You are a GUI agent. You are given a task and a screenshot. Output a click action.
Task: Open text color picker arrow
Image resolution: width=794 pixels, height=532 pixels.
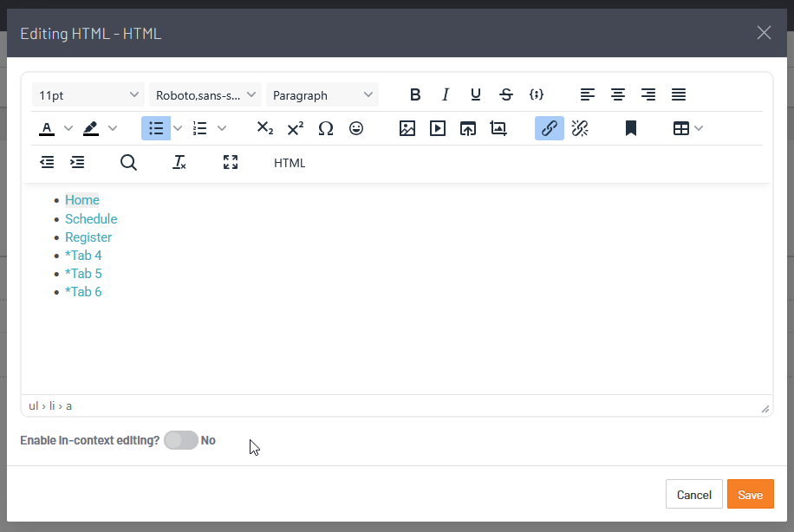coord(68,128)
